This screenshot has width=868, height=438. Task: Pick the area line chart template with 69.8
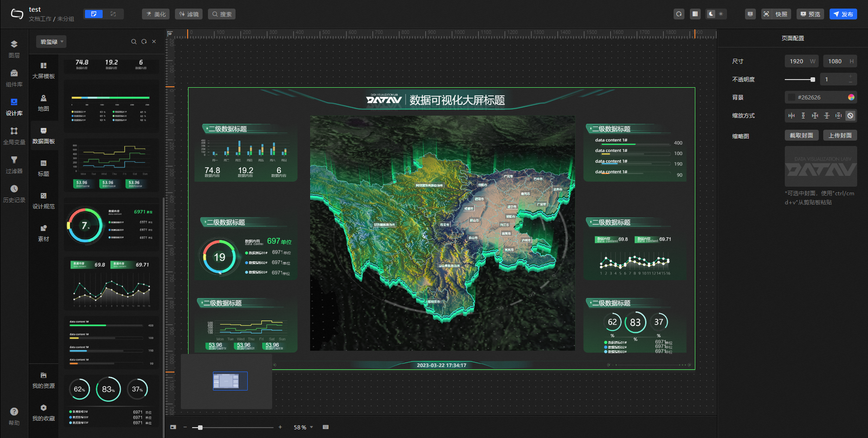click(111, 284)
